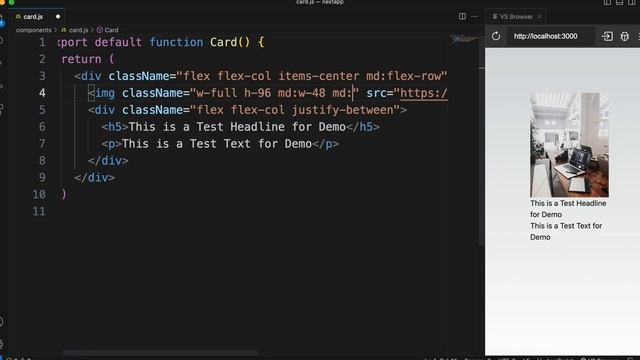The height and width of the screenshot is (360, 640).
Task: Select the card.js editor tab
Action: coord(33,17)
